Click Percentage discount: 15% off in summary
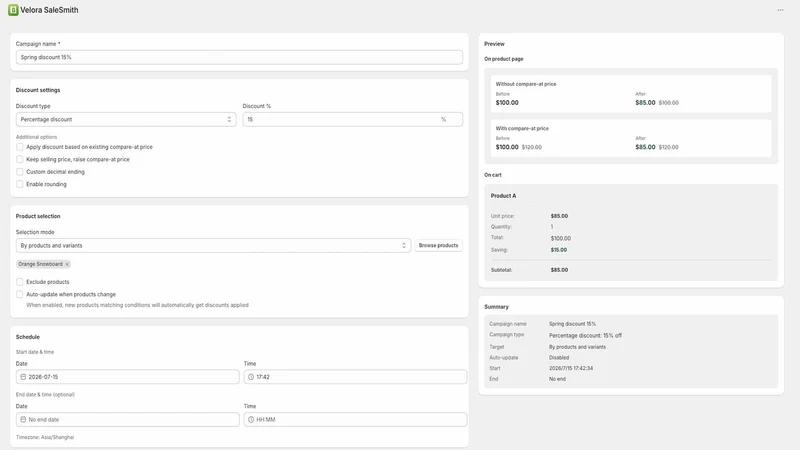Viewport: 800px width, 450px height. [x=585, y=336]
